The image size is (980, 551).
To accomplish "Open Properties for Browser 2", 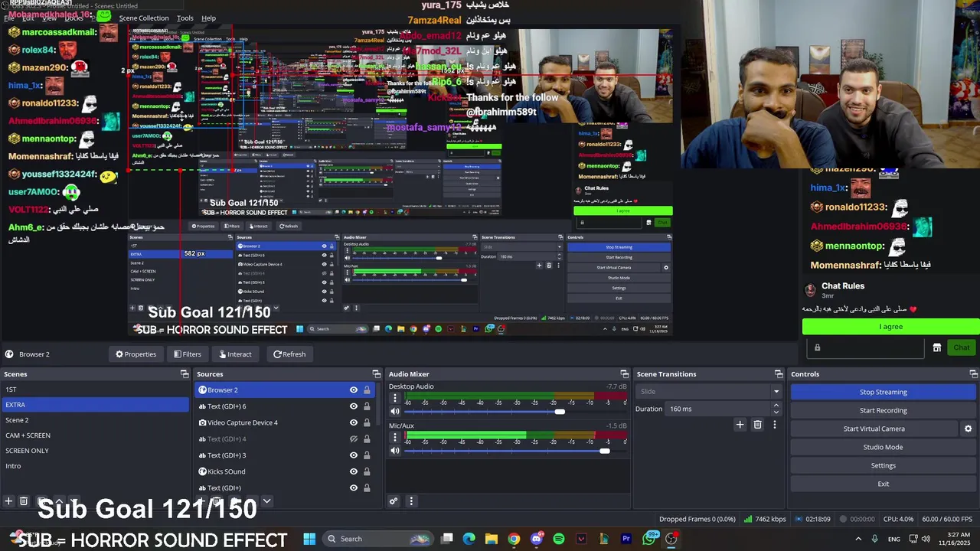I will coord(136,354).
